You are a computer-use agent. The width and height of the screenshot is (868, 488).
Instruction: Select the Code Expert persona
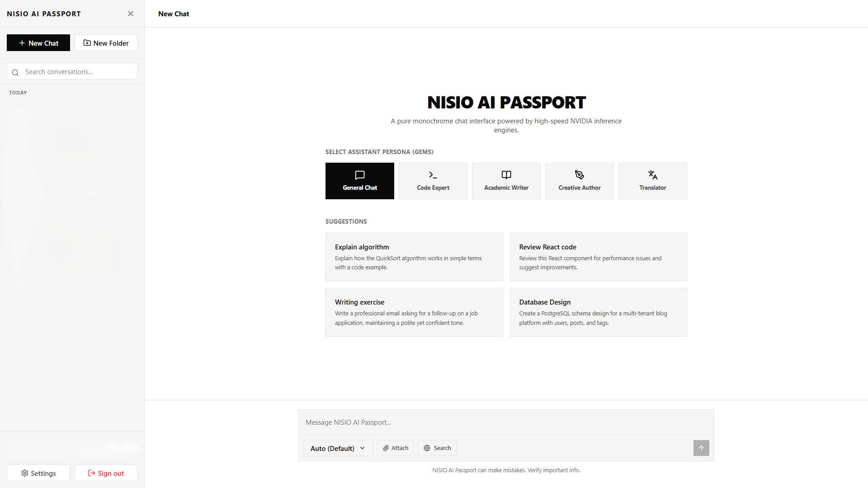[x=433, y=181]
